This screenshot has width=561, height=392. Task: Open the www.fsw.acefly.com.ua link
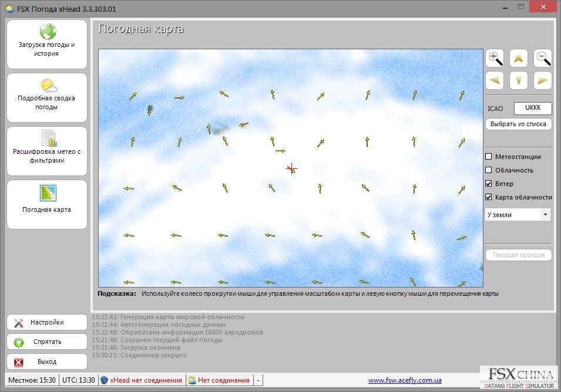[405, 381]
